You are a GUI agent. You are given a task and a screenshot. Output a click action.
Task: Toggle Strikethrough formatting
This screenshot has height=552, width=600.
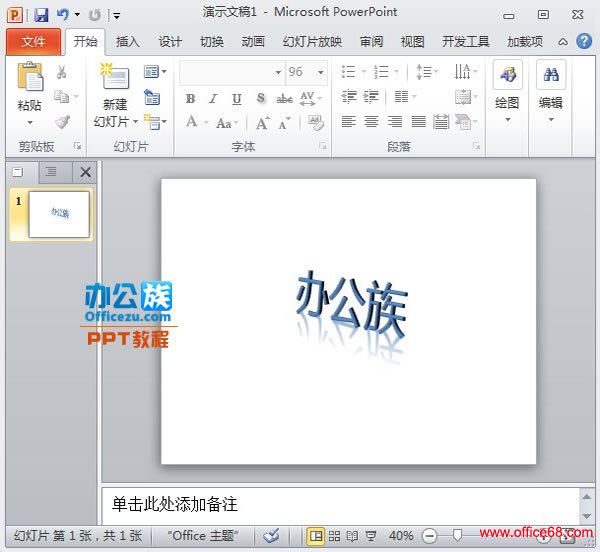pyautogui.click(x=284, y=99)
